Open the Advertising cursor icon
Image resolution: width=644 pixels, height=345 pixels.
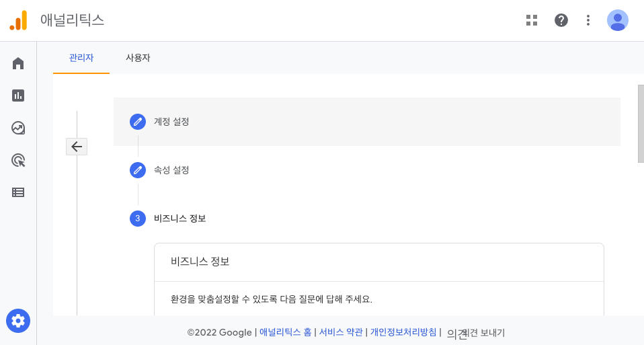click(18, 160)
